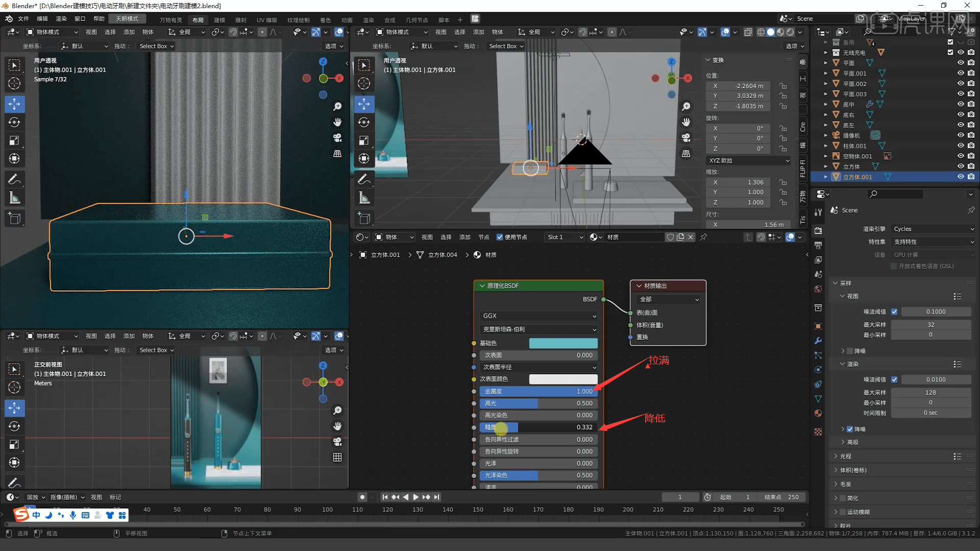This screenshot has height=551, width=980.
Task: Switch to orthographic grid icon in bottom-left viewport
Action: (337, 458)
